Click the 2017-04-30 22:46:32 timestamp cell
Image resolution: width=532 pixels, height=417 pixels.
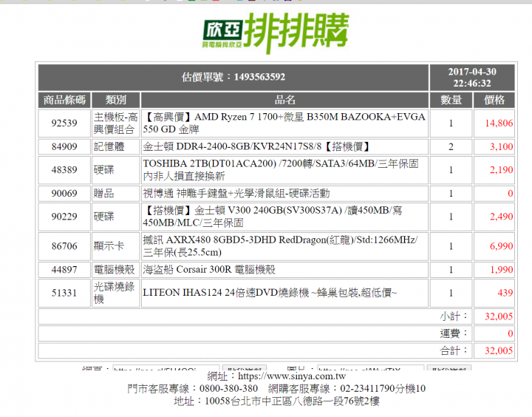pos(472,77)
